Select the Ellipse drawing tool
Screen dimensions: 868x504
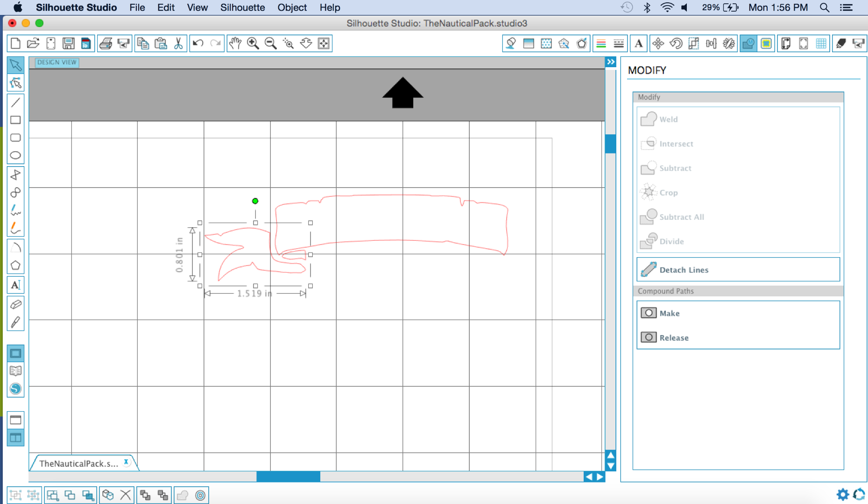pyautogui.click(x=15, y=155)
